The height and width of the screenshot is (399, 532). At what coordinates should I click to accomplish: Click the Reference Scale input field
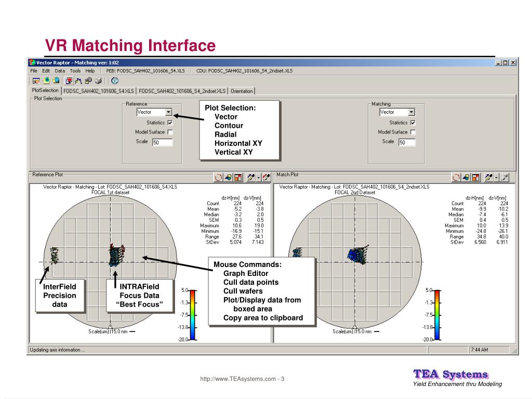(162, 142)
